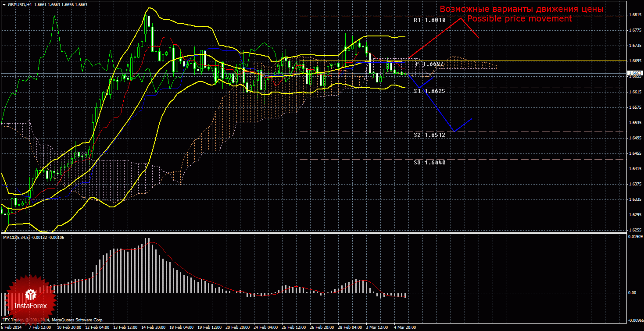This screenshot has height=331, width=644.
Task: Click the 28 Feb 04:00 time label
Action: click(x=350, y=327)
